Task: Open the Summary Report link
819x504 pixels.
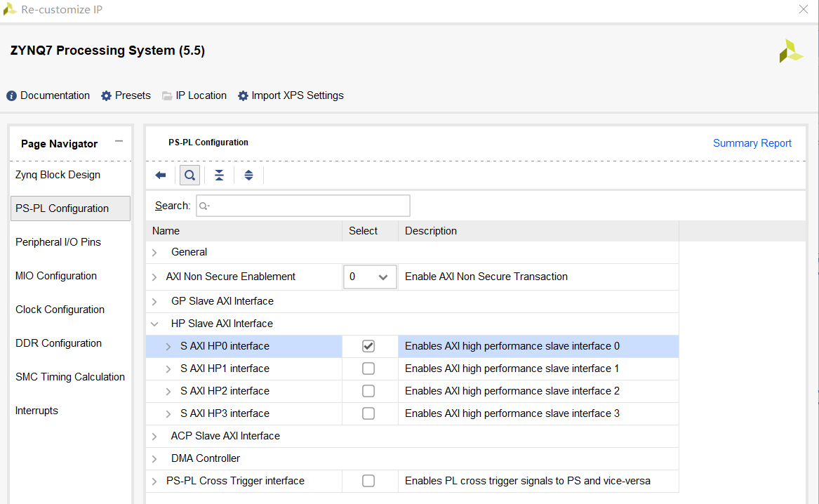Action: point(752,142)
